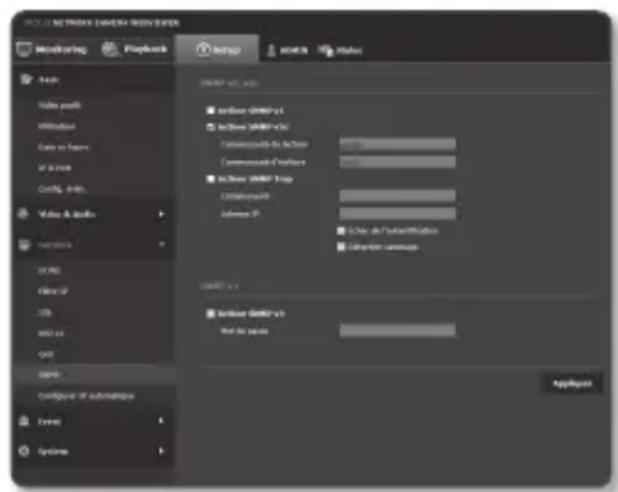618x492 pixels.
Task: Open the Config. évén. page
Action: [62, 189]
